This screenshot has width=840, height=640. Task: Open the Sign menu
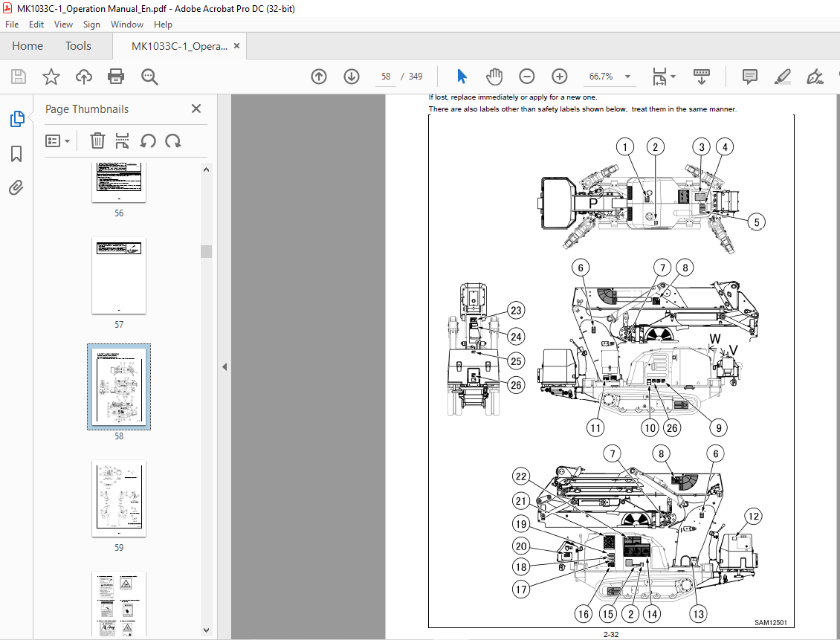pos(91,24)
